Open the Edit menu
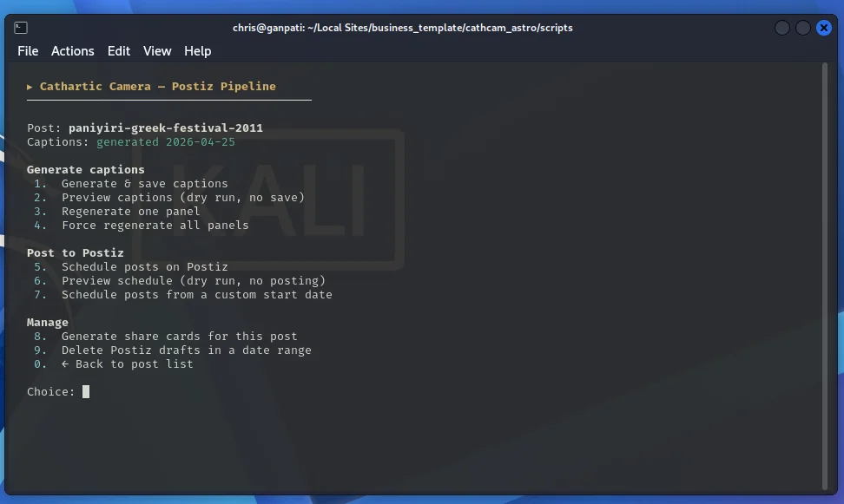The height and width of the screenshot is (504, 844). [118, 51]
